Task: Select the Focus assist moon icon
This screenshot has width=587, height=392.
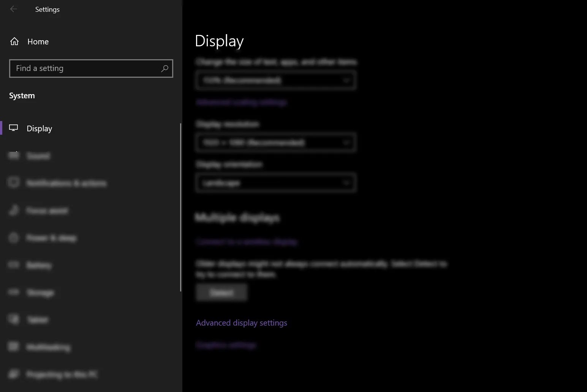Action: (14, 211)
